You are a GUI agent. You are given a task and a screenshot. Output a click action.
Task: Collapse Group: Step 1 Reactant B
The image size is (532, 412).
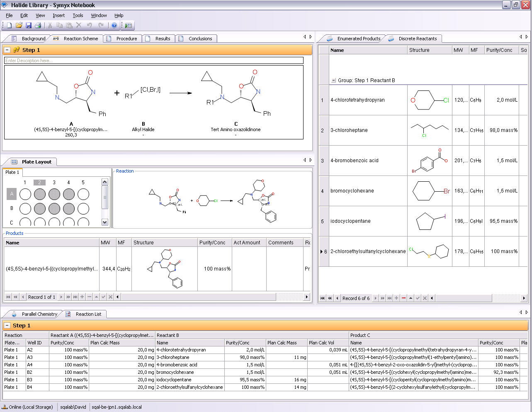333,80
